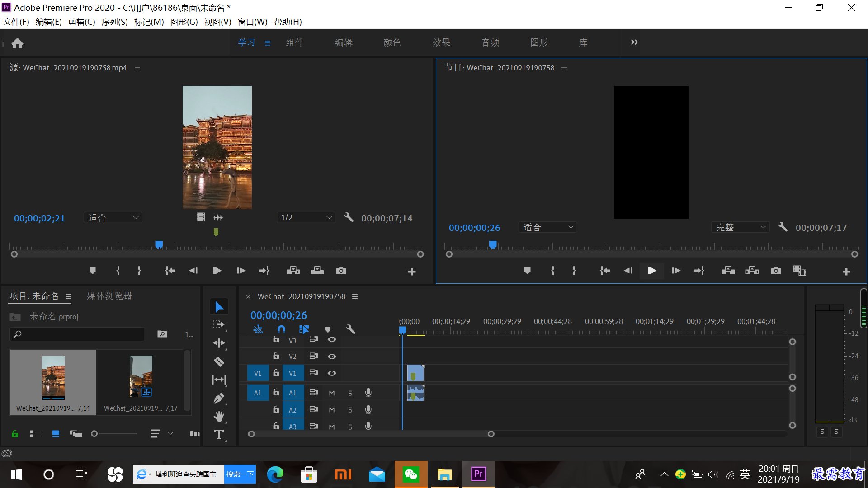Viewport: 868px width, 488px height.
Task: Lock the V1 track
Action: tap(276, 373)
